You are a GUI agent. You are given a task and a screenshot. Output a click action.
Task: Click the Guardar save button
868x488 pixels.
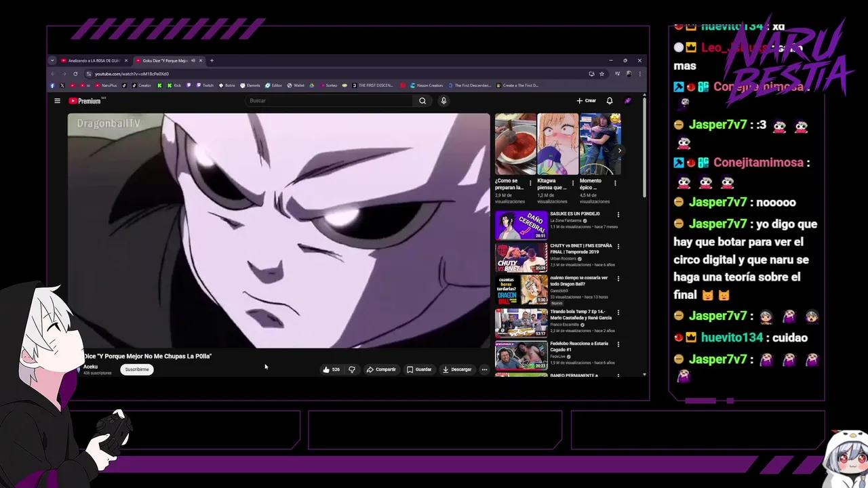(419, 369)
